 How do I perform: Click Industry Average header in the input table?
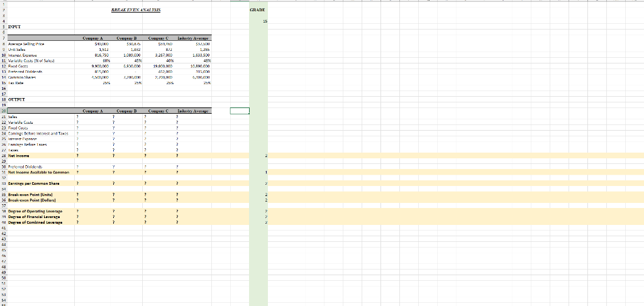click(x=194, y=38)
